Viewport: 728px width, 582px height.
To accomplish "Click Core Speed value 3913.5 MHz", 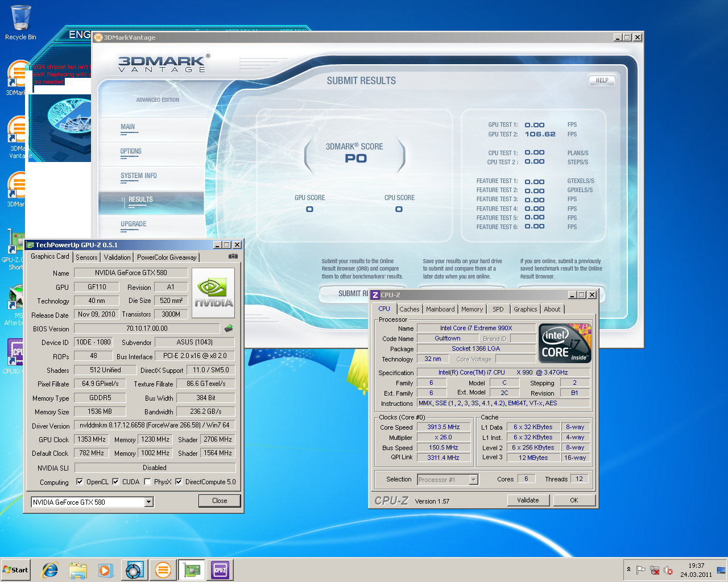I will [444, 427].
